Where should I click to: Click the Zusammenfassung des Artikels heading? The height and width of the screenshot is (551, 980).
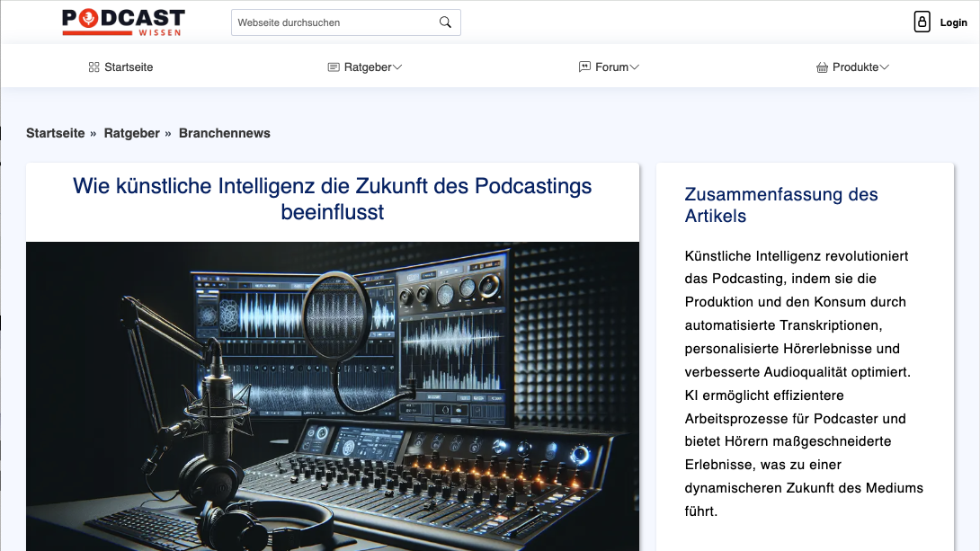[781, 205]
